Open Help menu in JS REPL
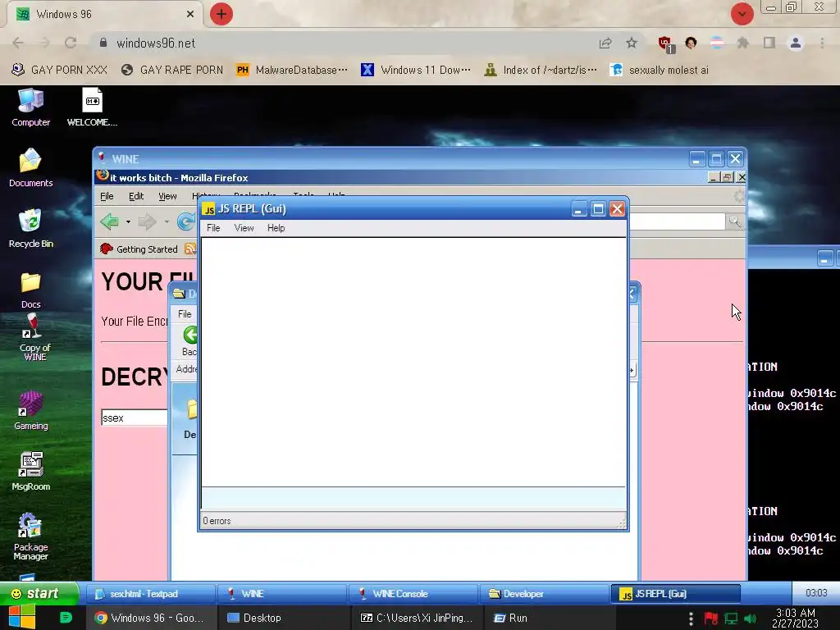 [276, 228]
